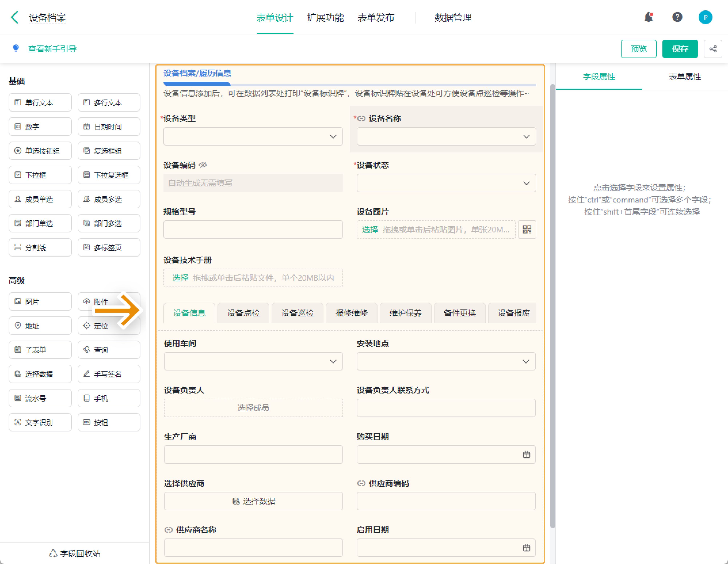Switch to the 设备点检 tab
Viewport: 728px width, 564px height.
coord(243,313)
